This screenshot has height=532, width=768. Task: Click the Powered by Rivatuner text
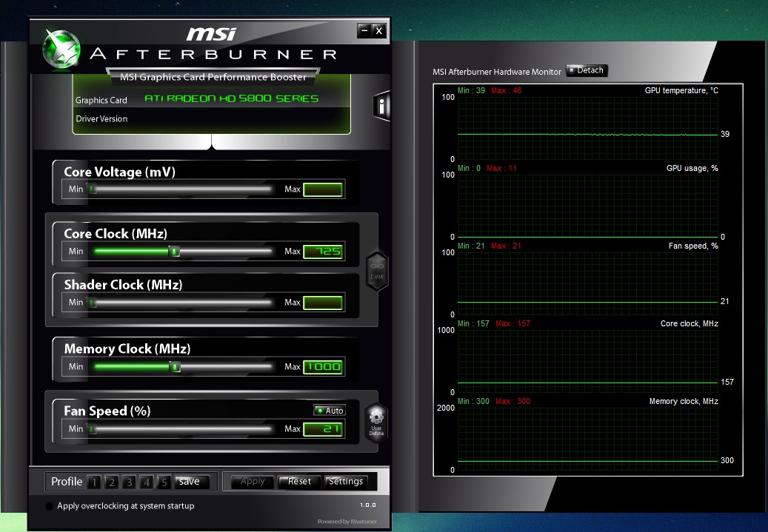coord(347,522)
